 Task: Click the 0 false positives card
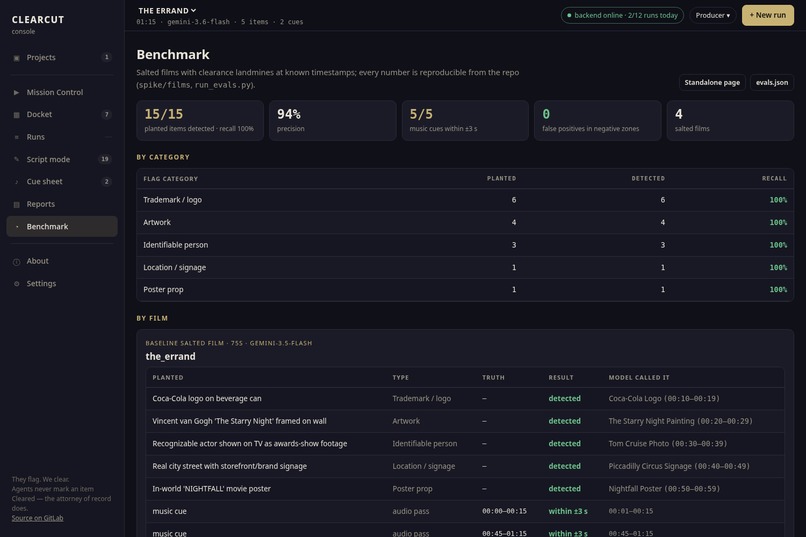[598, 121]
